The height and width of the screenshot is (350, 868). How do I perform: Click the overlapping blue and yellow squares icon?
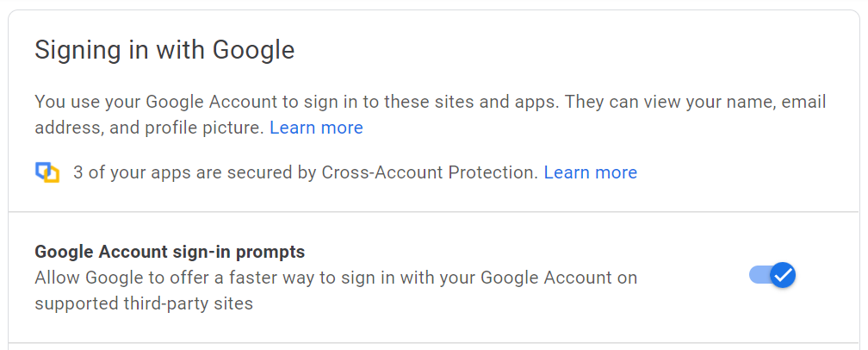[47, 172]
